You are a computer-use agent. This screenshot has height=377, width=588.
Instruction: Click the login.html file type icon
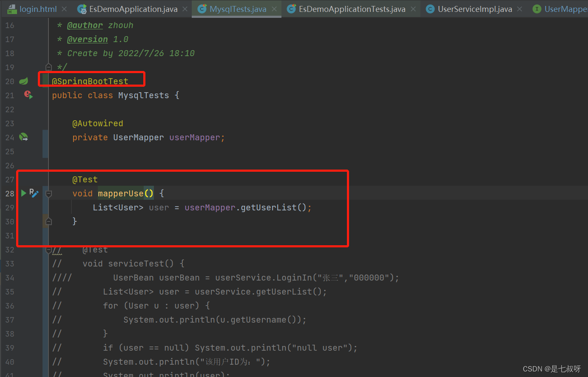pos(12,9)
